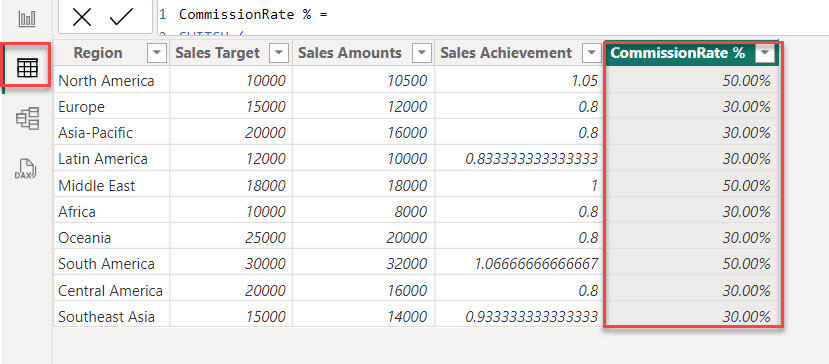Select the Oceania region cell
Viewport: 829px width, 364px height.
(x=112, y=238)
